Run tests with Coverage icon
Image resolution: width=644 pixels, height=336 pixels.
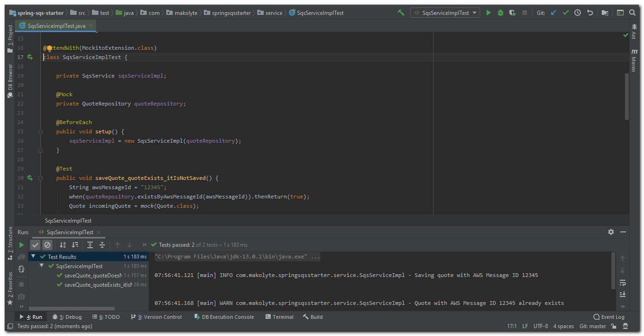click(x=512, y=13)
